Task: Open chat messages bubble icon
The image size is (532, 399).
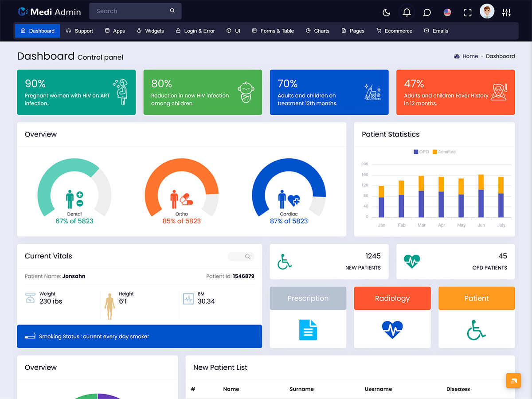Action: pos(427,12)
